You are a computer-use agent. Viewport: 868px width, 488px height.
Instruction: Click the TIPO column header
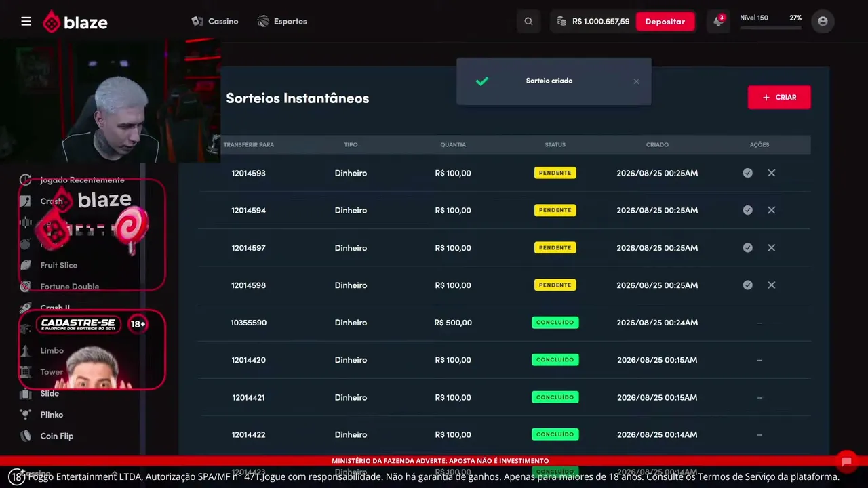[351, 144]
